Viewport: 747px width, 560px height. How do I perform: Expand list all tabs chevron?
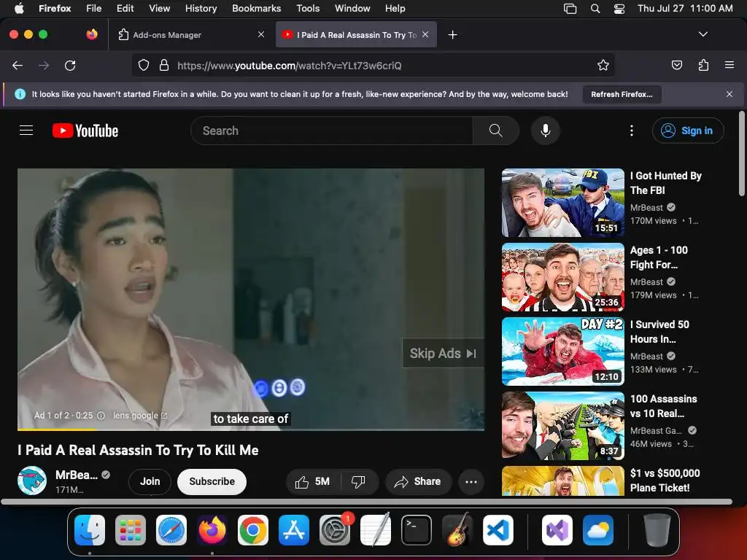703,34
